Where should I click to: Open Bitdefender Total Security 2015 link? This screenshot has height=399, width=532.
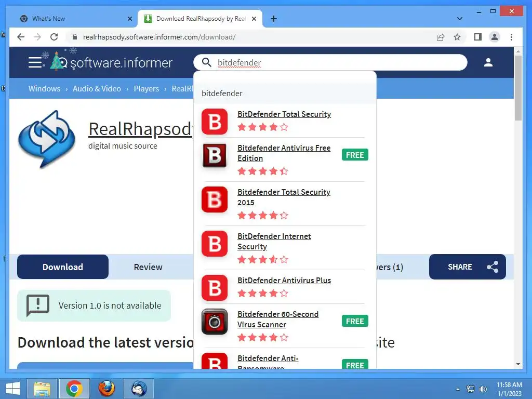coord(284,197)
